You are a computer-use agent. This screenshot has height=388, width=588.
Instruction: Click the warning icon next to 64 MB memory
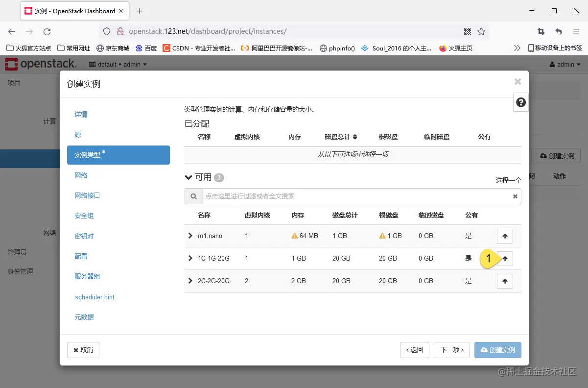(x=294, y=236)
